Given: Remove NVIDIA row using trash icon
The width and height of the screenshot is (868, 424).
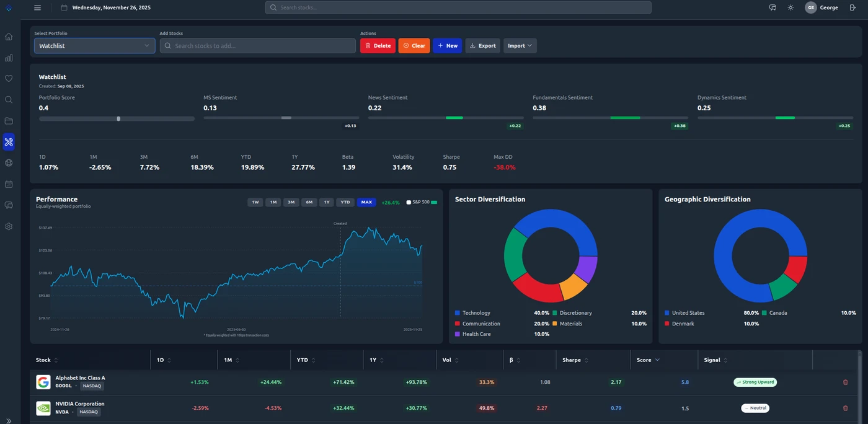Looking at the screenshot, I should 845,408.
